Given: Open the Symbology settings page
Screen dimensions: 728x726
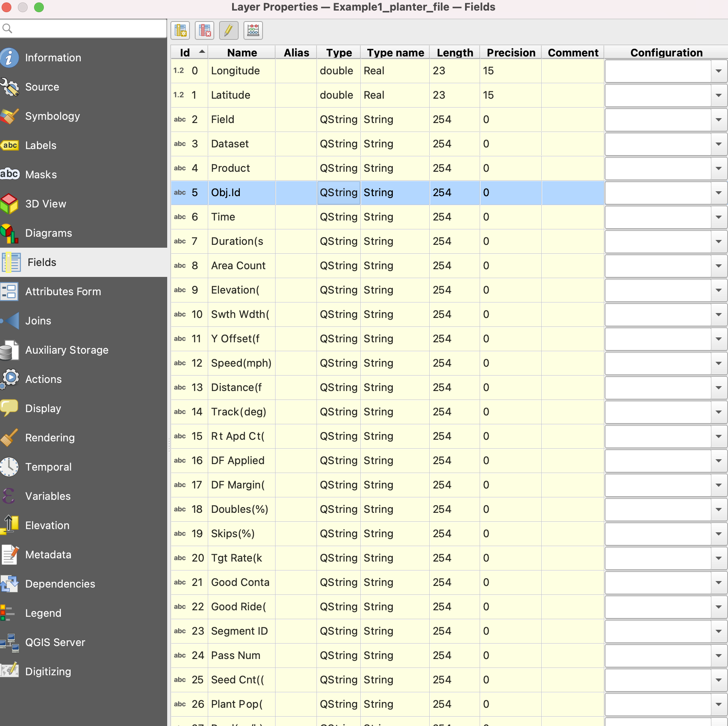Looking at the screenshot, I should 52,116.
